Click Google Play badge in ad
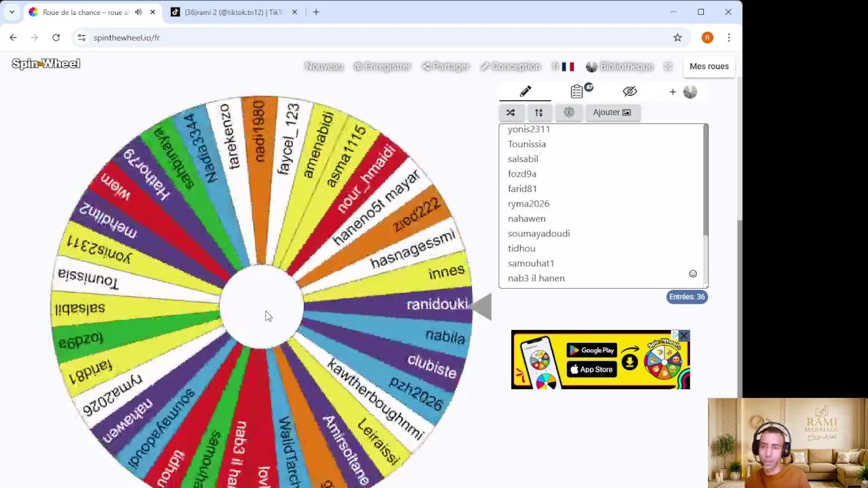The width and height of the screenshot is (868, 488). tap(591, 350)
